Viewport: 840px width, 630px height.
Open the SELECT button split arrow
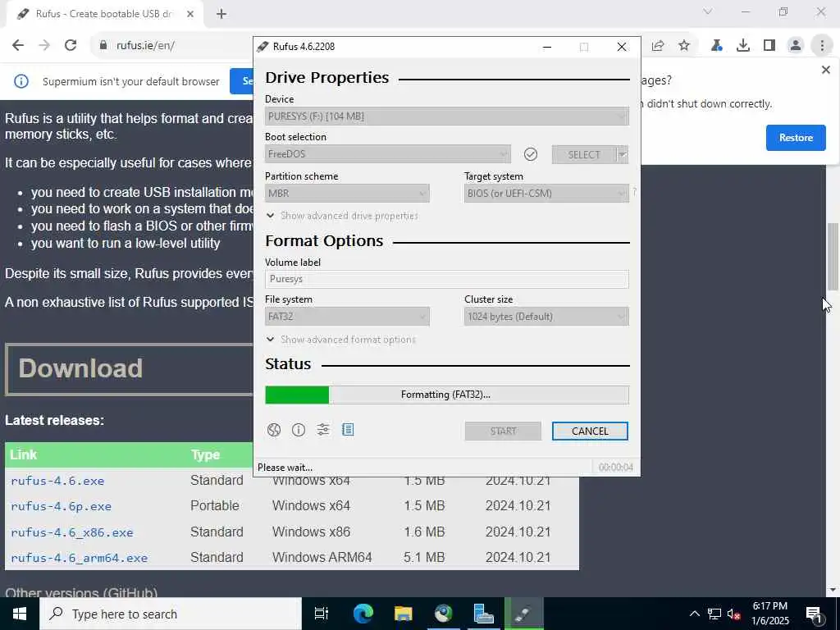[622, 155]
